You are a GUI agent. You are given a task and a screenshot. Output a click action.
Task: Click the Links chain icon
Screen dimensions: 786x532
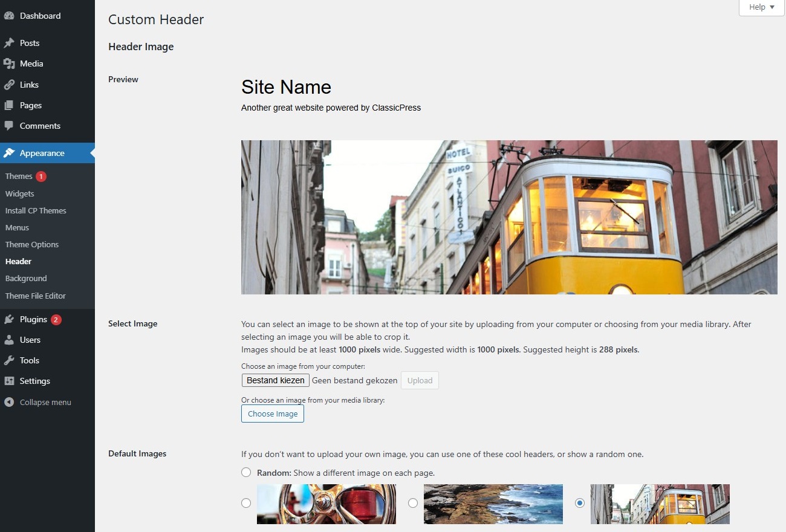coord(9,85)
